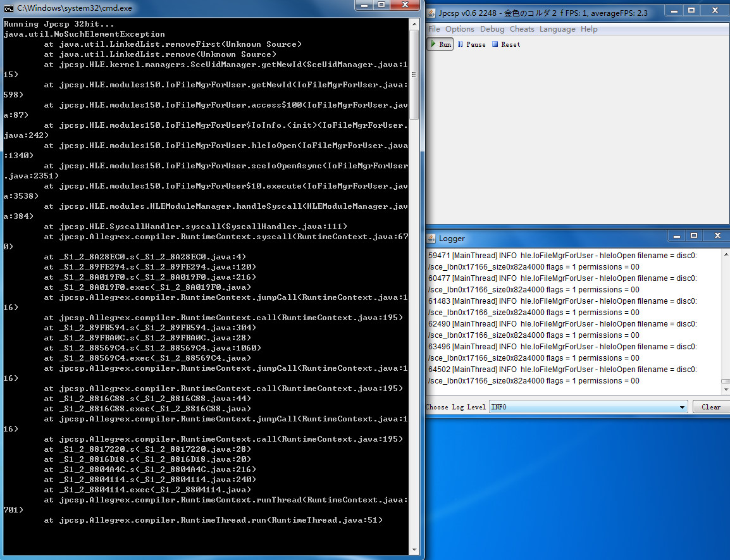
Task: Click the Logger scroll down arrow
Action: click(726, 390)
